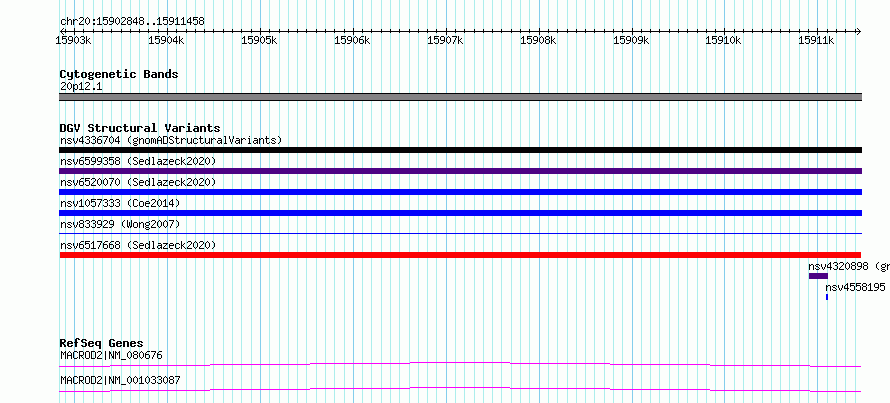Click the thin nsv833929 Wong2007 line

coord(460,233)
